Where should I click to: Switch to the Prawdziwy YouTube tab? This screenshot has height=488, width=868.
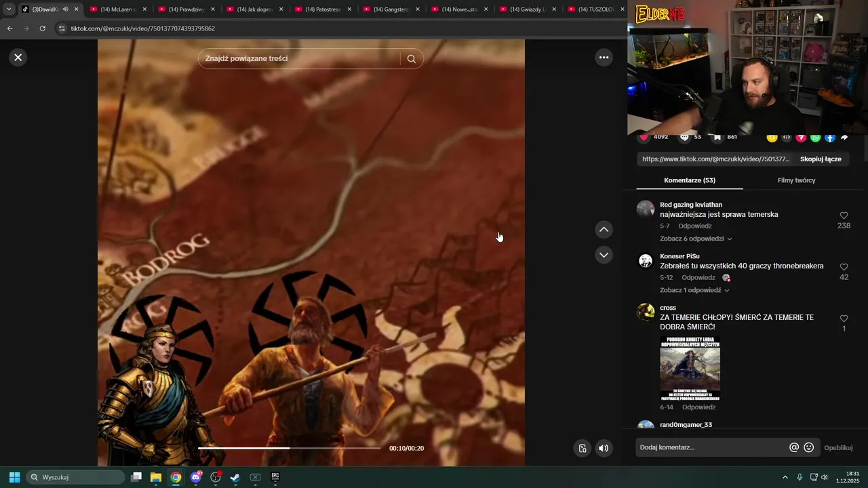coord(186,9)
